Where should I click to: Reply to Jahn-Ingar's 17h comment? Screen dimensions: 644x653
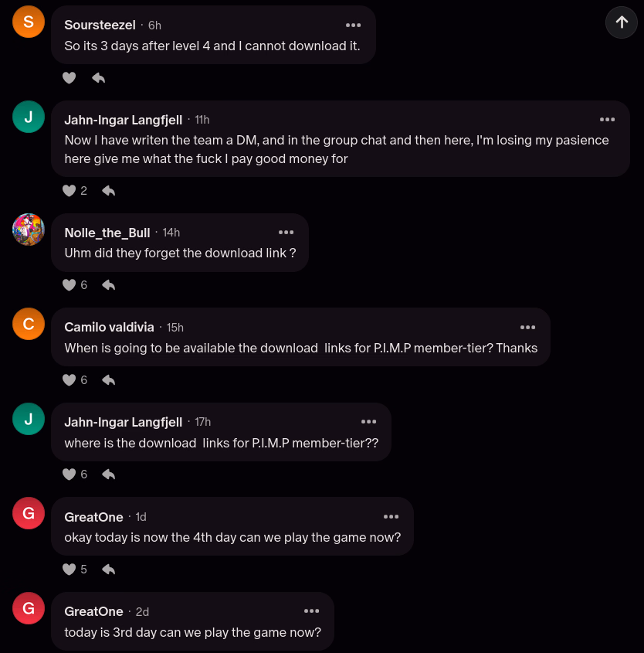pos(109,474)
